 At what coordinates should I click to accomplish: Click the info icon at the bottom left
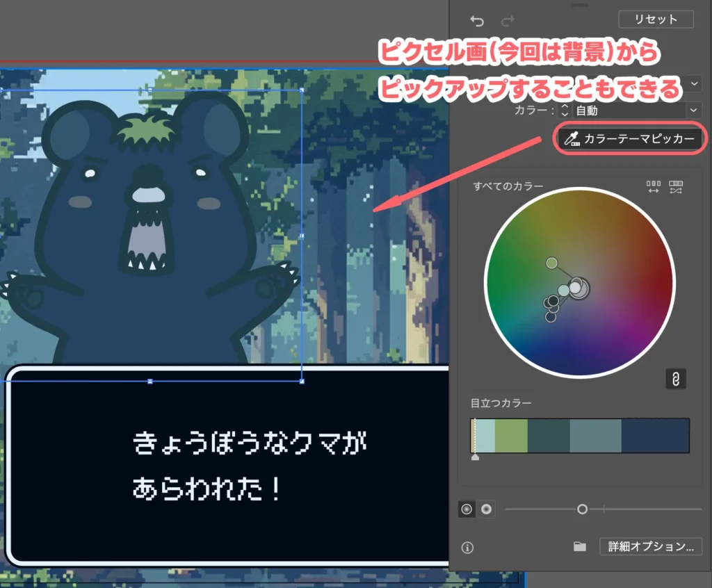(x=467, y=548)
